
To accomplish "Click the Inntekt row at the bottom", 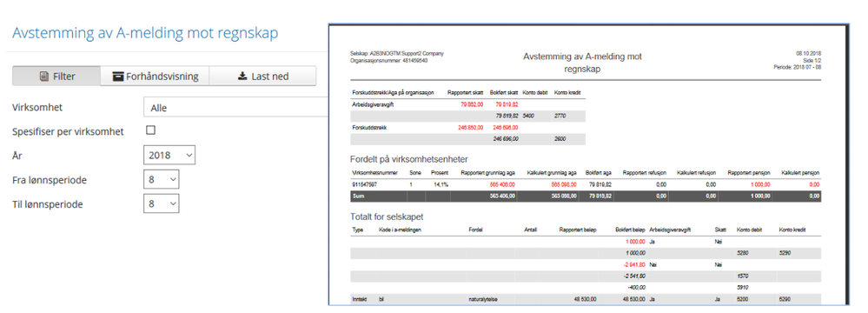I will coord(586,299).
